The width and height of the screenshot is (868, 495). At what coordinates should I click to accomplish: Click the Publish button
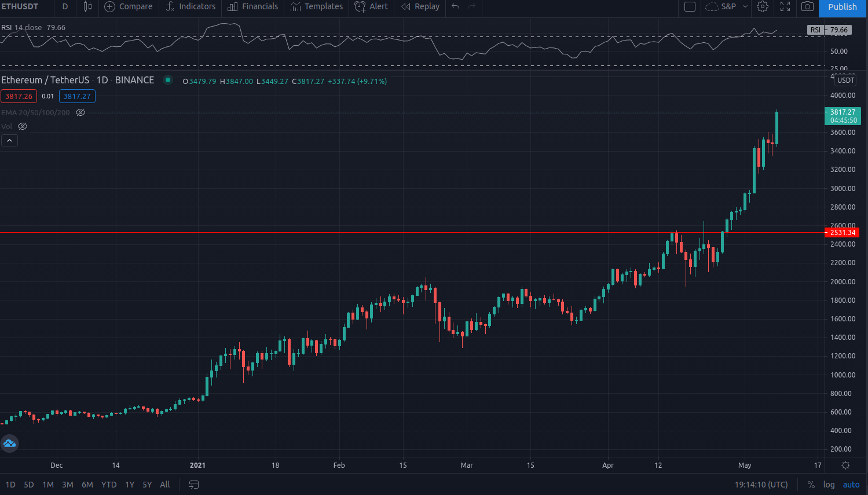[x=843, y=7]
